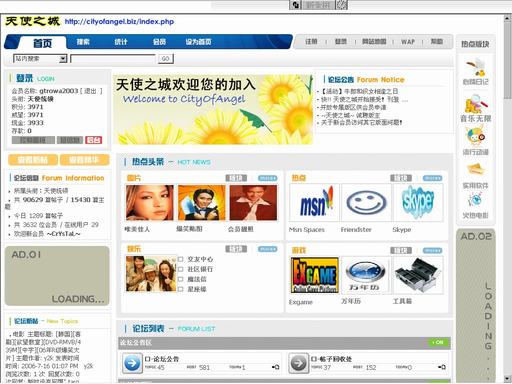Expand the 站内搜索 search scope dropdown
The width and height of the screenshot is (512, 384).
pyautogui.click(x=63, y=59)
